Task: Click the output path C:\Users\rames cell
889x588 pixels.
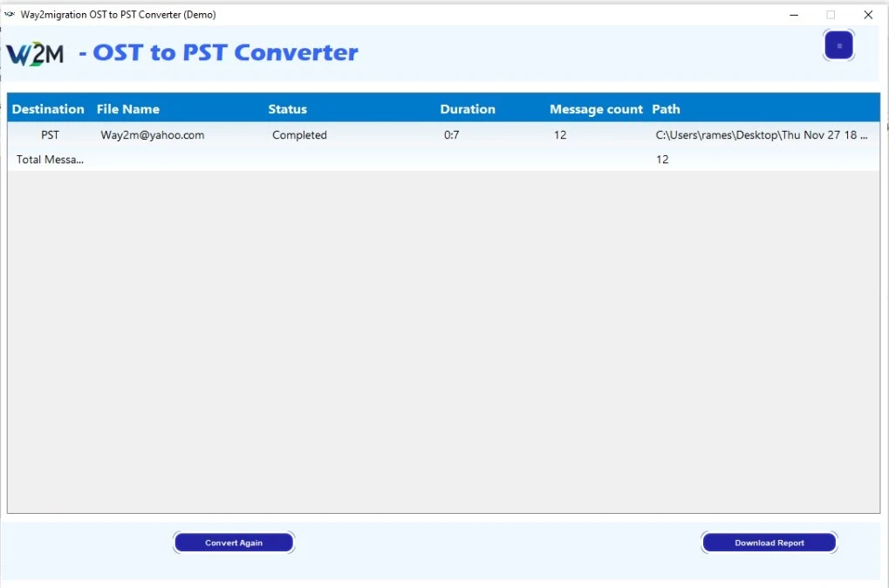Action: pos(761,135)
